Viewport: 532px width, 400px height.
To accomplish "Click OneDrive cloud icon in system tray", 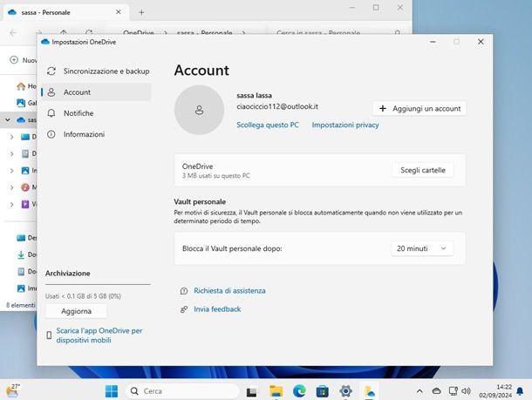I will pyautogui.click(x=437, y=391).
